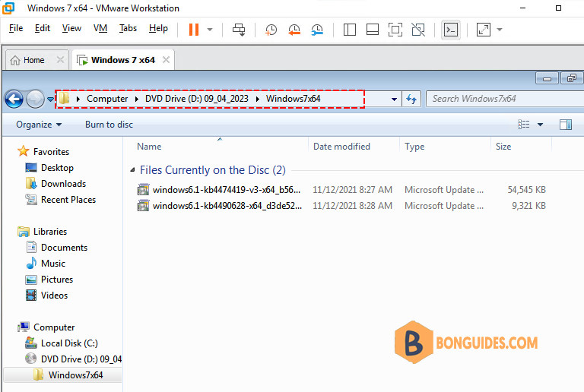Expand the arrow after DVD Drive breadcrumb
Screen dimensions: 584x392
click(x=257, y=99)
